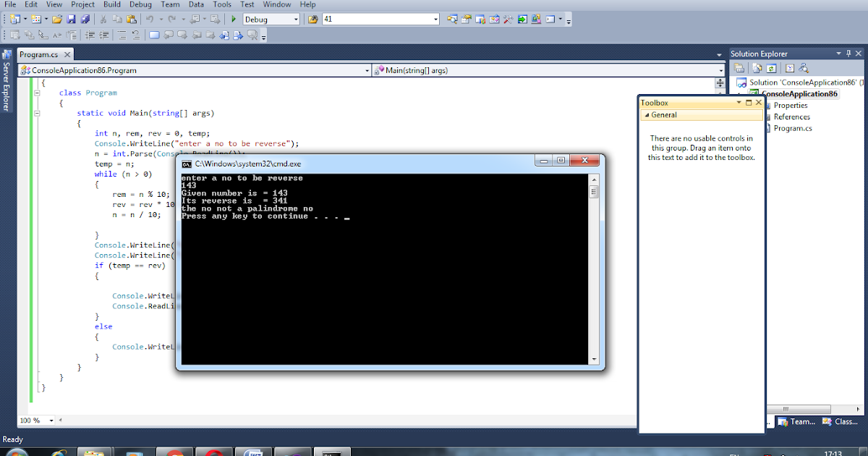Select References in the Solution Explorer
The image size is (868, 456).
coord(792,117)
